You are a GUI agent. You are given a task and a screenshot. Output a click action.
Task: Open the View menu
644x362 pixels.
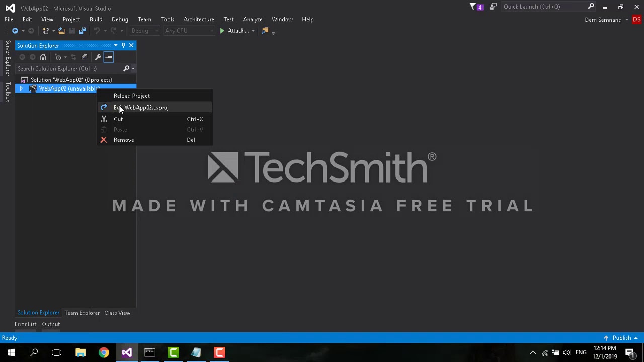click(47, 19)
